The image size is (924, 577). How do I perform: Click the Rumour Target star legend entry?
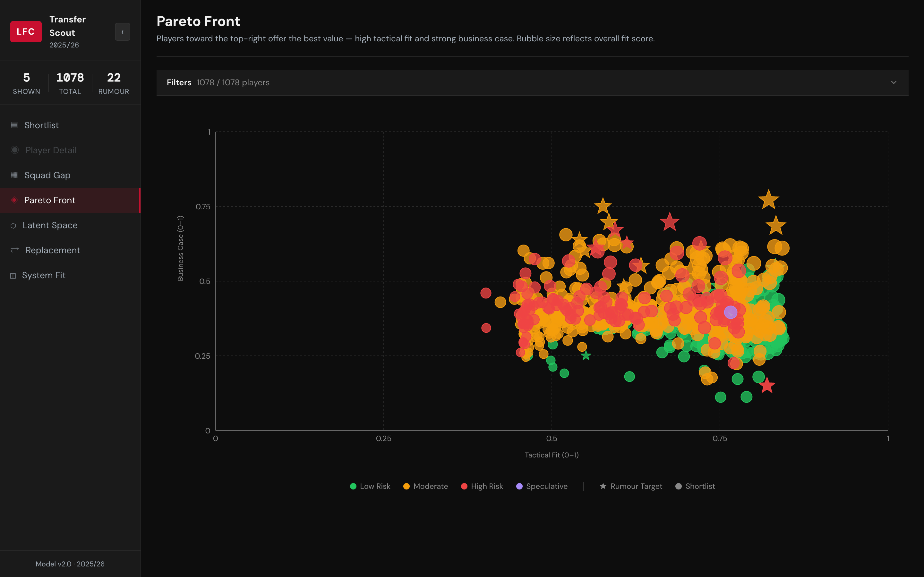point(631,486)
